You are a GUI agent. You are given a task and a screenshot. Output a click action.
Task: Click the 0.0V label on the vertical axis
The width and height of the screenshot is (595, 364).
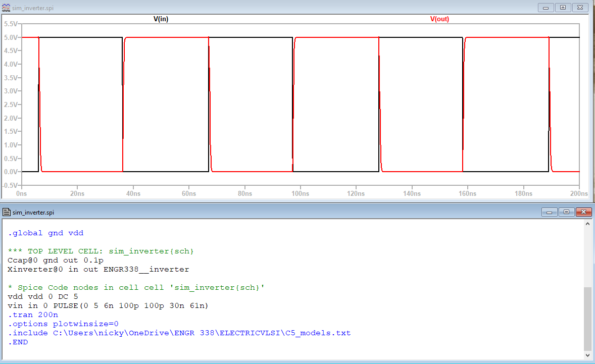click(11, 172)
